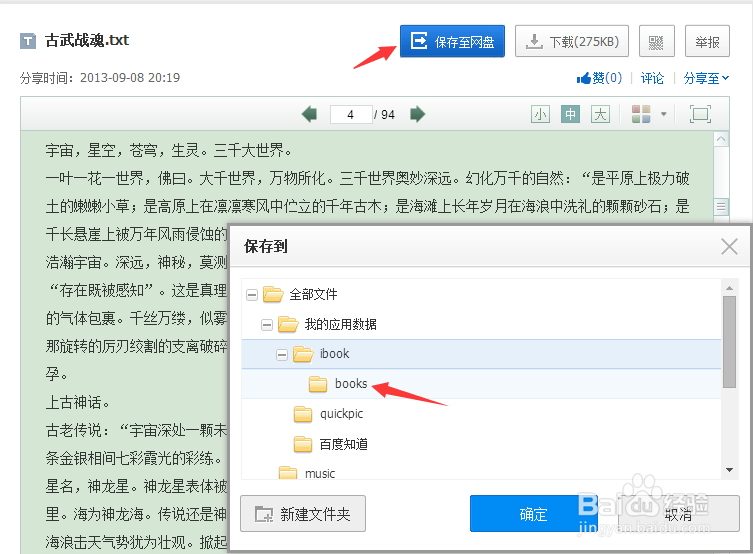Click the 百度知道 folder icon

pos(303,444)
